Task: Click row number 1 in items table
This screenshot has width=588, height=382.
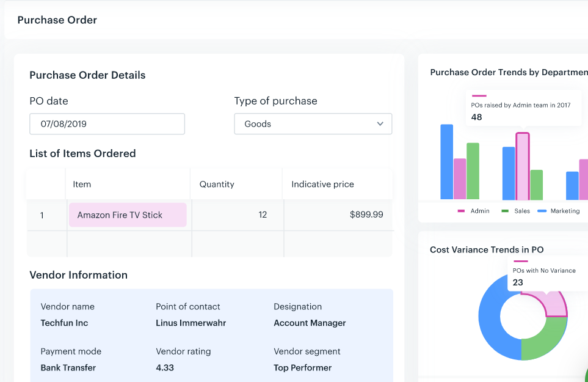Action: [x=42, y=215]
